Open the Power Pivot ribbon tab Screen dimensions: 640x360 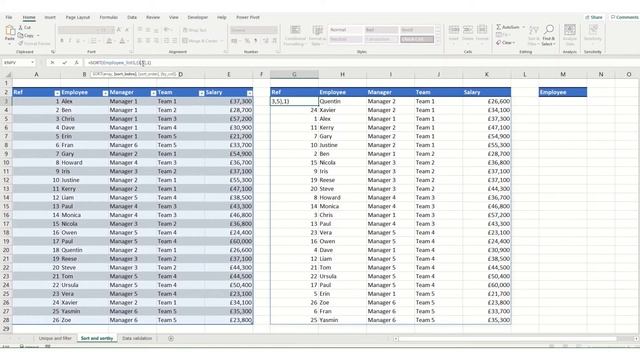tap(248, 17)
